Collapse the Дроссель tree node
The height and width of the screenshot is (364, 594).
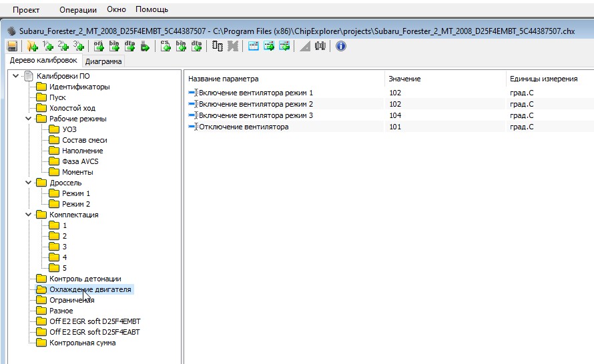pos(28,183)
